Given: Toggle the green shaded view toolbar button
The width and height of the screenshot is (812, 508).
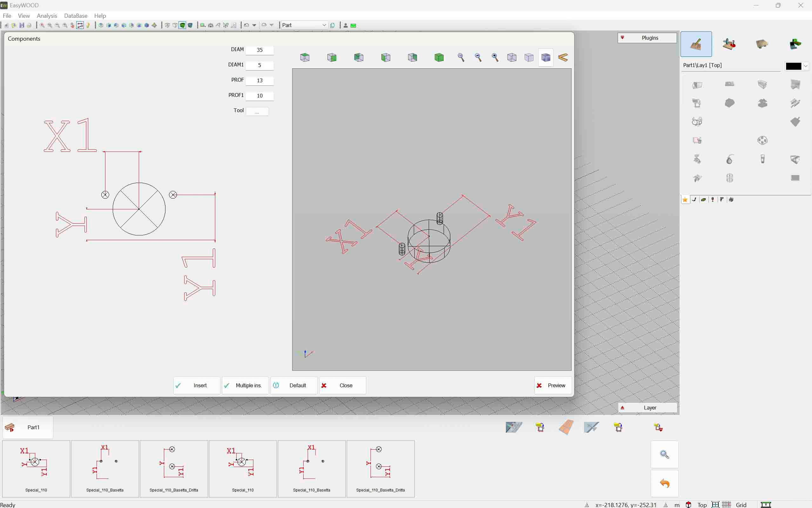Looking at the screenshot, I should point(182,25).
